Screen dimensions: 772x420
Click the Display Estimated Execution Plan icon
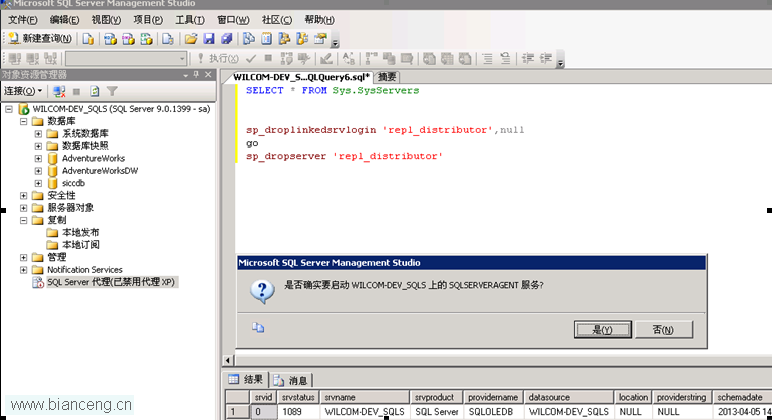point(286,59)
